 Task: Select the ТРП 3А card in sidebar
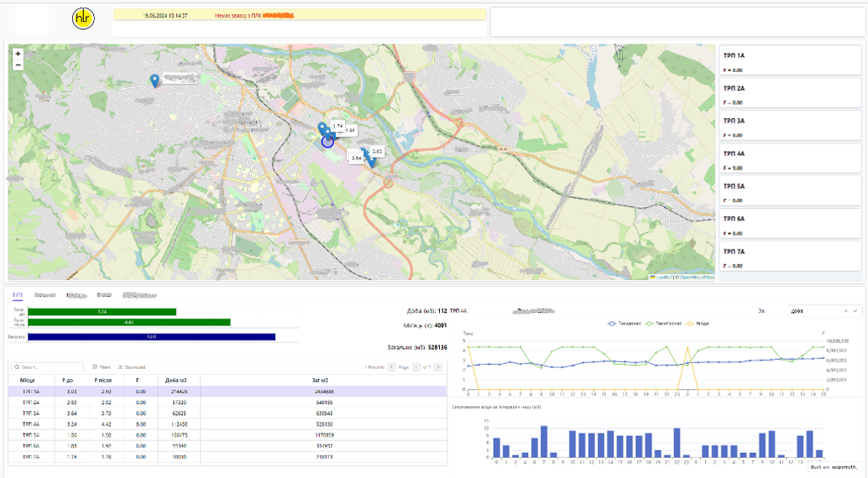(790, 127)
